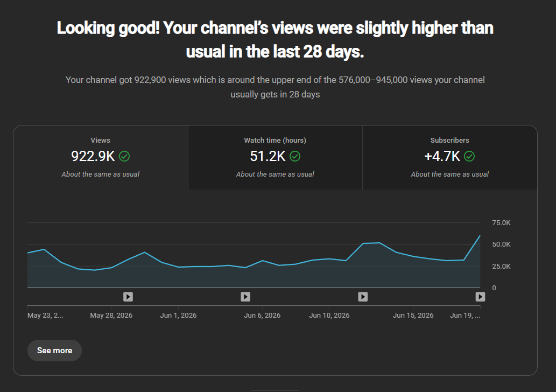Click video marker at Jun 19 end
This screenshot has height=392, width=556.
pos(480,297)
